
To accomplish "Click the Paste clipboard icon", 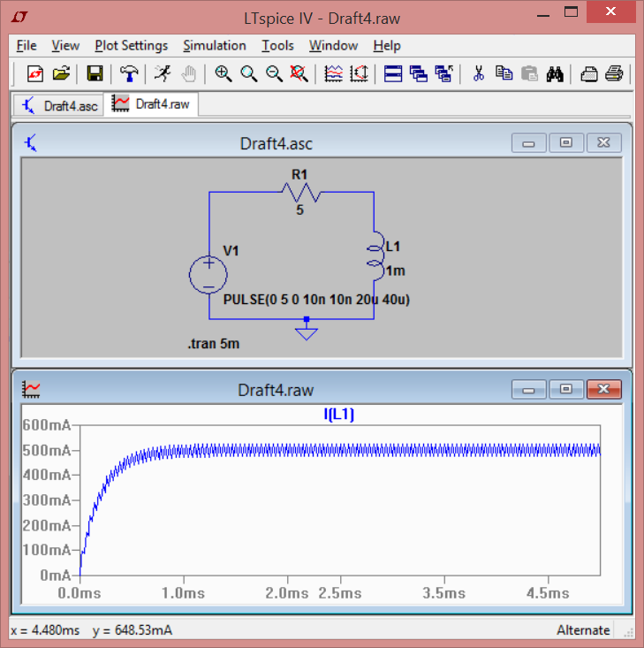I will 529,74.
